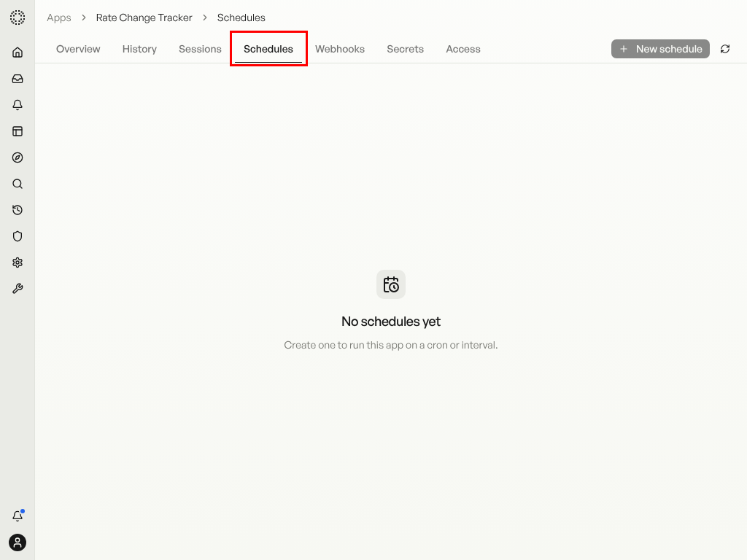This screenshot has height=560, width=747.
Task: Open the Secrets tab
Action: click(406, 49)
